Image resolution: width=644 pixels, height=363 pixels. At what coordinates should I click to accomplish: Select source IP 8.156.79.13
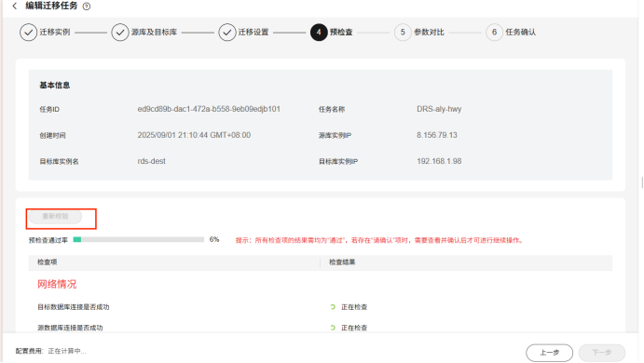(437, 135)
